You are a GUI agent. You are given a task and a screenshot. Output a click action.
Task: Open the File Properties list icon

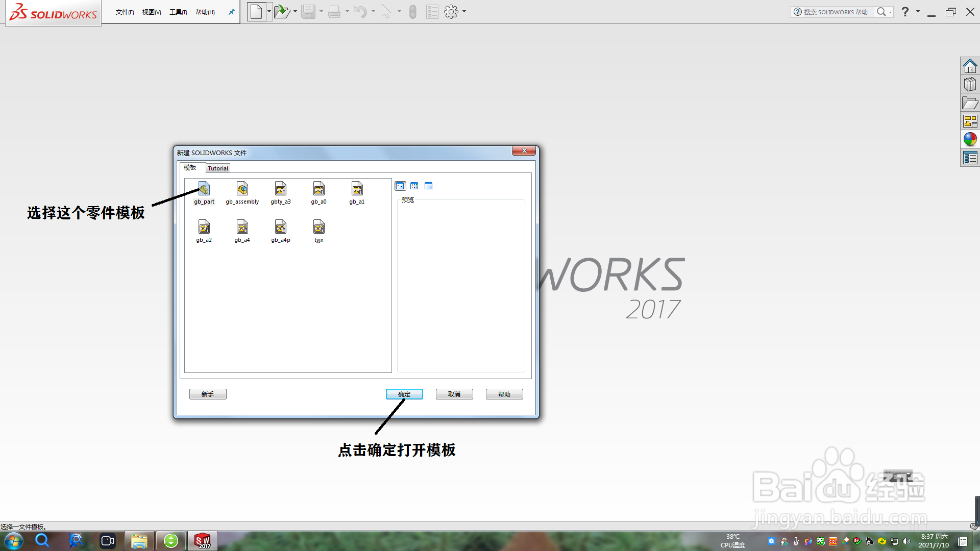(x=432, y=11)
